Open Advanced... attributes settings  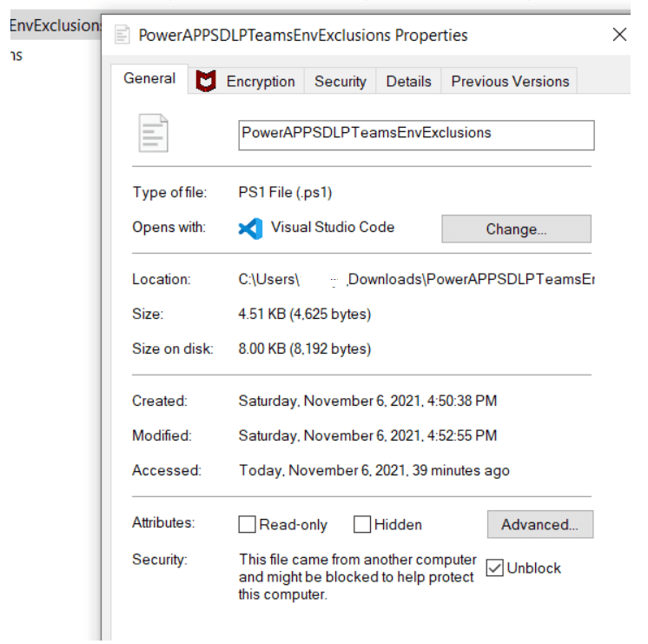539,525
